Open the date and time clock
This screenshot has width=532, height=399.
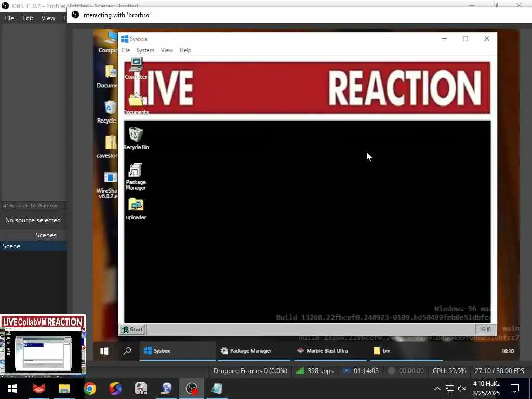pos(486,389)
